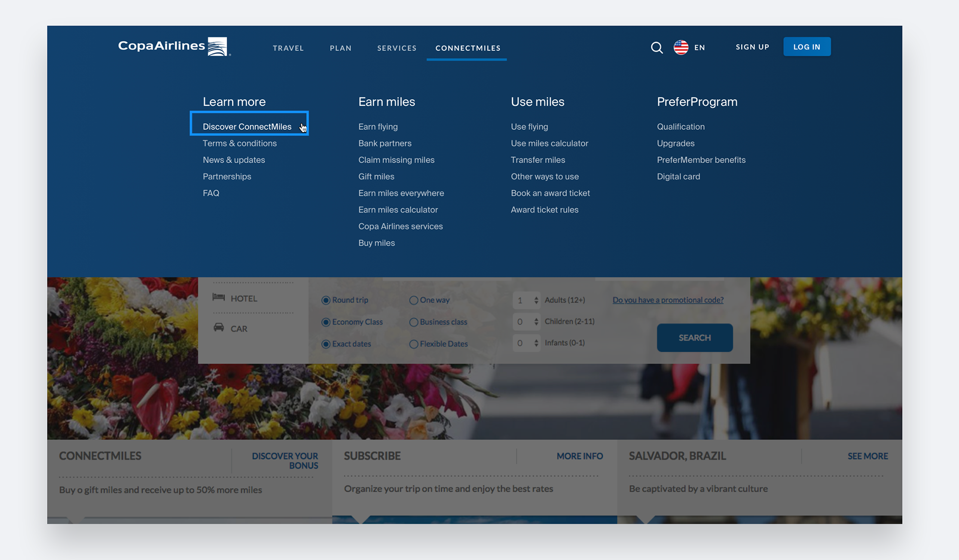Open Bank partners link
959x560 pixels.
point(385,143)
